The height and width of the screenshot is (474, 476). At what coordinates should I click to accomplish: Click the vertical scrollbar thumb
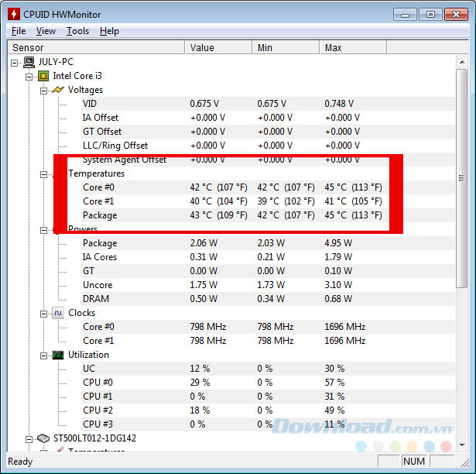pos(462,178)
